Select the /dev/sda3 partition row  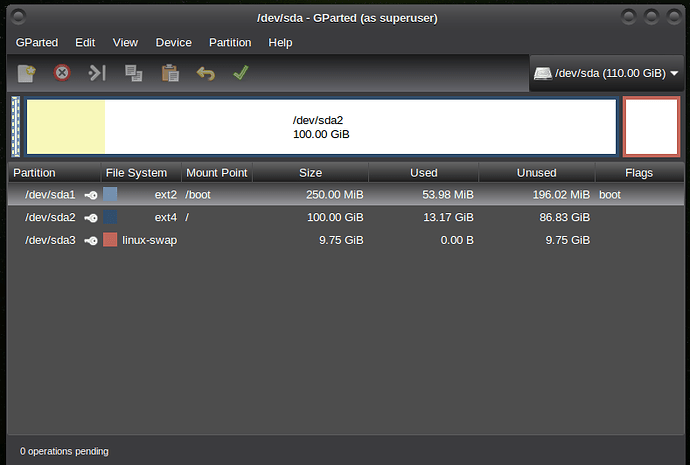346,241
